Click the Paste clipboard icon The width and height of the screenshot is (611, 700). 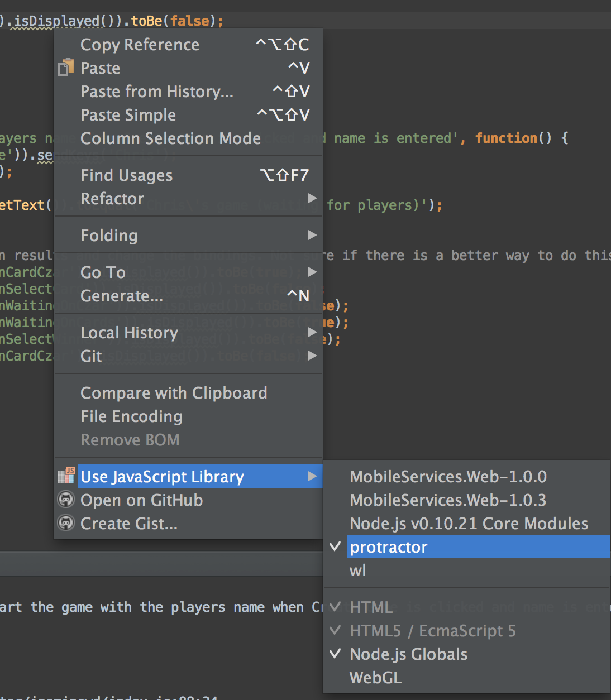point(65,67)
